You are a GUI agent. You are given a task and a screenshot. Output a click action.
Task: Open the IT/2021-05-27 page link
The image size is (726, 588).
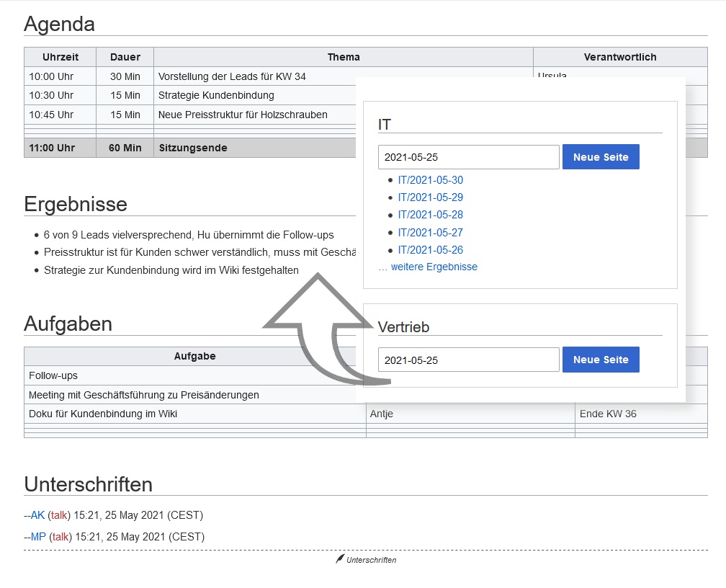[x=430, y=233]
